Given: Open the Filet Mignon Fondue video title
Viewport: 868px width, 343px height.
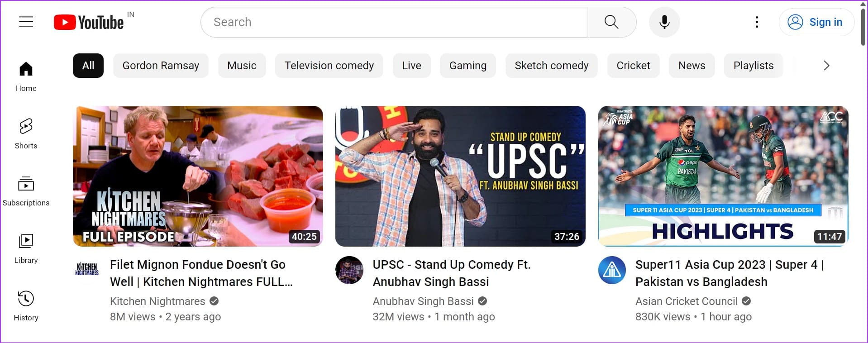Looking at the screenshot, I should [201, 273].
